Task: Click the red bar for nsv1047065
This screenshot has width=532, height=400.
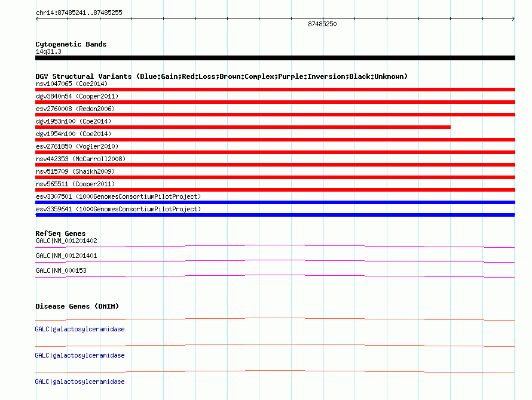Action: click(275, 90)
